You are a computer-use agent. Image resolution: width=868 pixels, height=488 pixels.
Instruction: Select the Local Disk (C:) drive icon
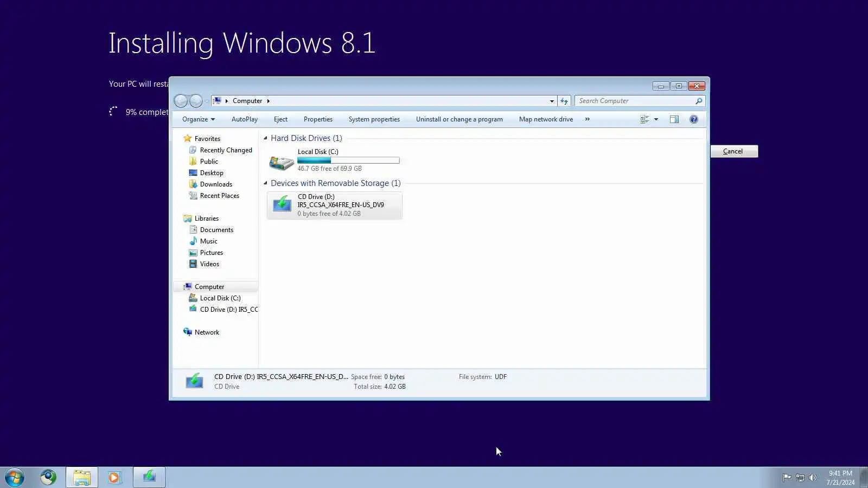282,162
